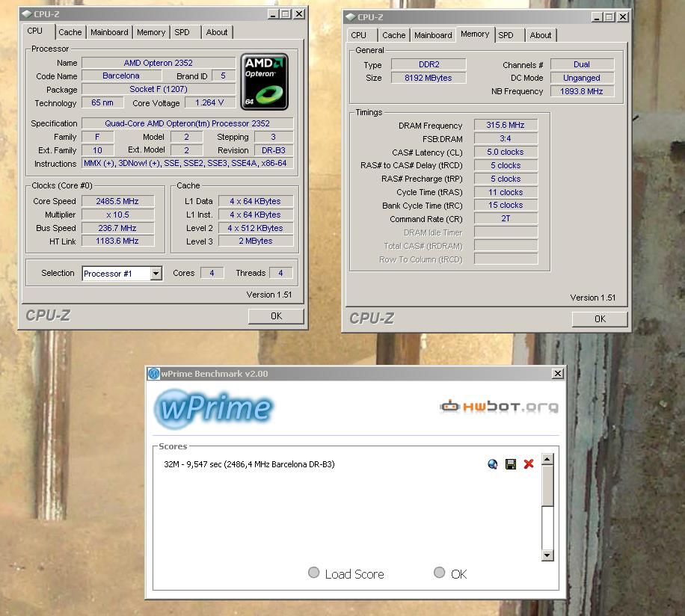This screenshot has height=616, width=685.
Task: Delete the 32M score with red X
Action: 529,463
